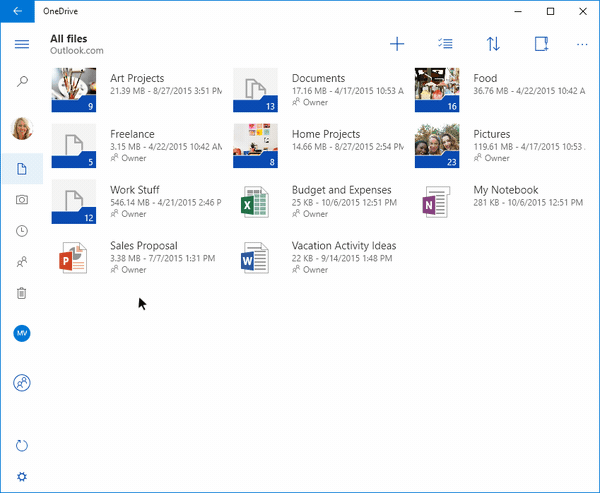Image resolution: width=600 pixels, height=493 pixels.
Task: Toggle multi-select checklist mode
Action: tap(446, 44)
